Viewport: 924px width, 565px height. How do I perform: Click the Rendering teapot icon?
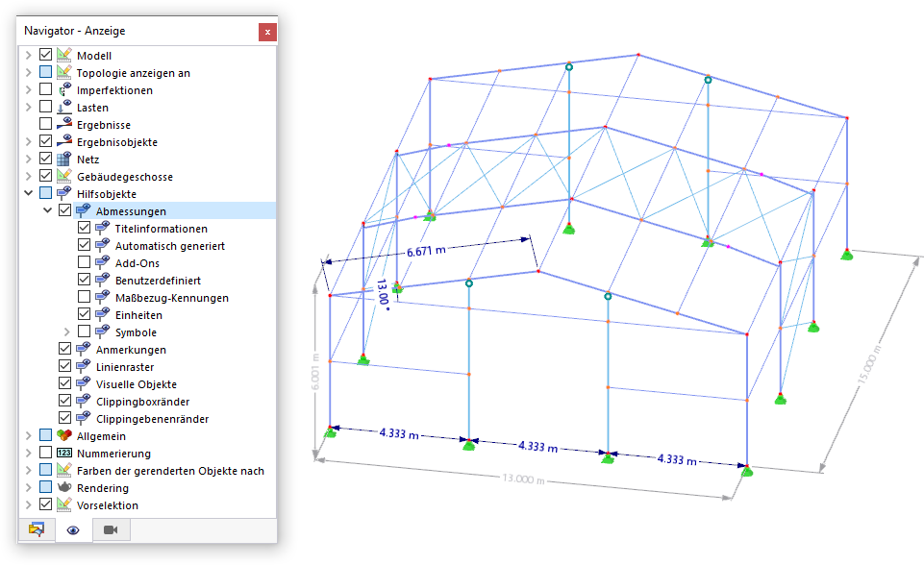pos(64,487)
